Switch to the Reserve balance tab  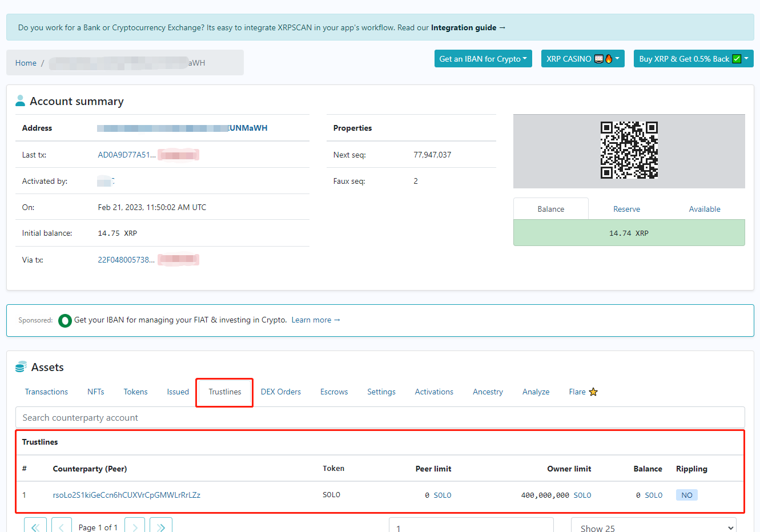626,209
